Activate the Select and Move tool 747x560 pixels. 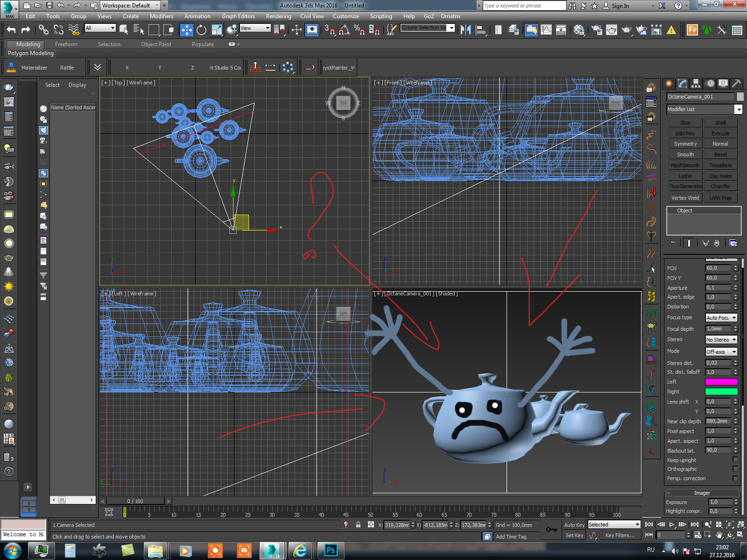pos(186,30)
